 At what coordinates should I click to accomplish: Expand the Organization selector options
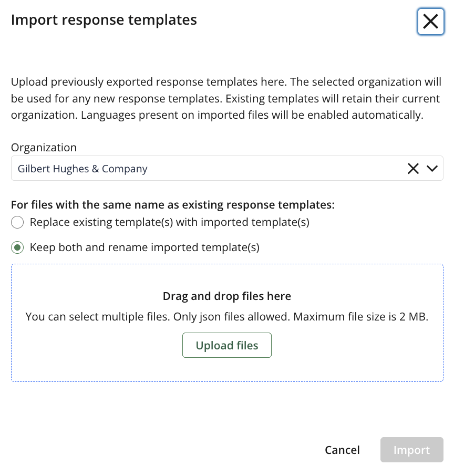click(432, 168)
